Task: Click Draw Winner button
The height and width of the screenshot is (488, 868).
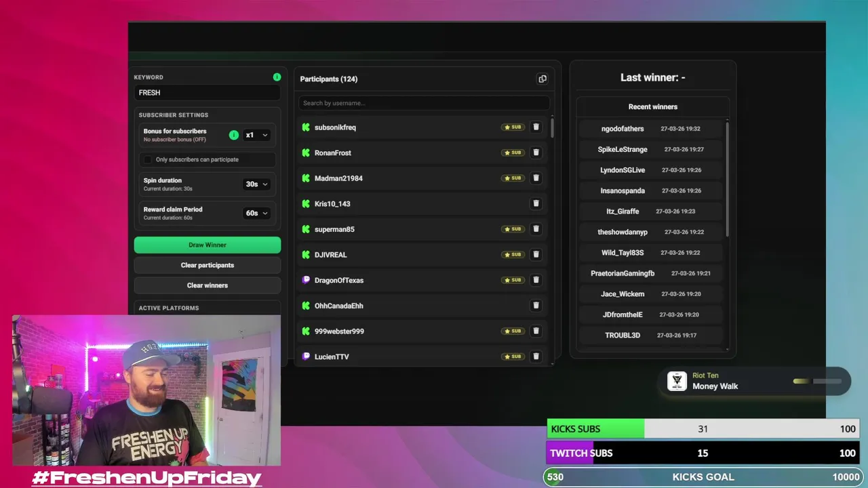Action: (208, 245)
